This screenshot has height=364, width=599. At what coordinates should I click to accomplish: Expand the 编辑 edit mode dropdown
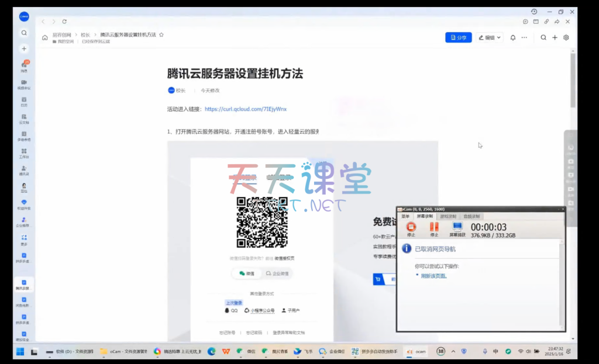click(x=490, y=37)
